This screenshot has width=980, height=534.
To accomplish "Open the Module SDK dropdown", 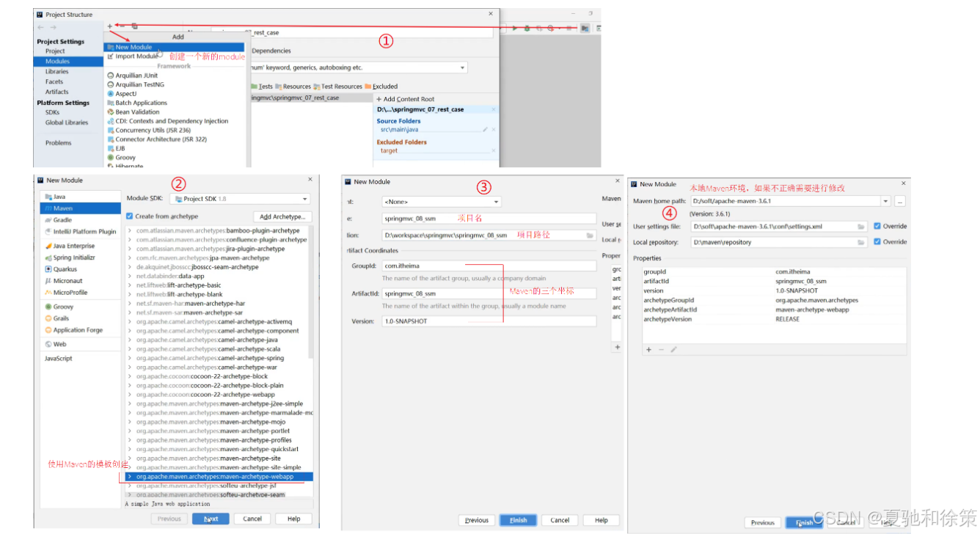I will click(x=240, y=199).
